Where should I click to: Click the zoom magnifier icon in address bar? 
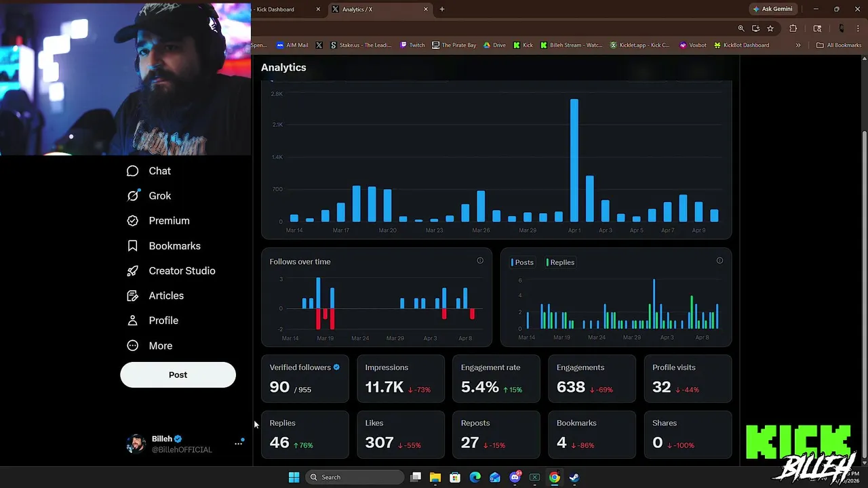(741, 28)
